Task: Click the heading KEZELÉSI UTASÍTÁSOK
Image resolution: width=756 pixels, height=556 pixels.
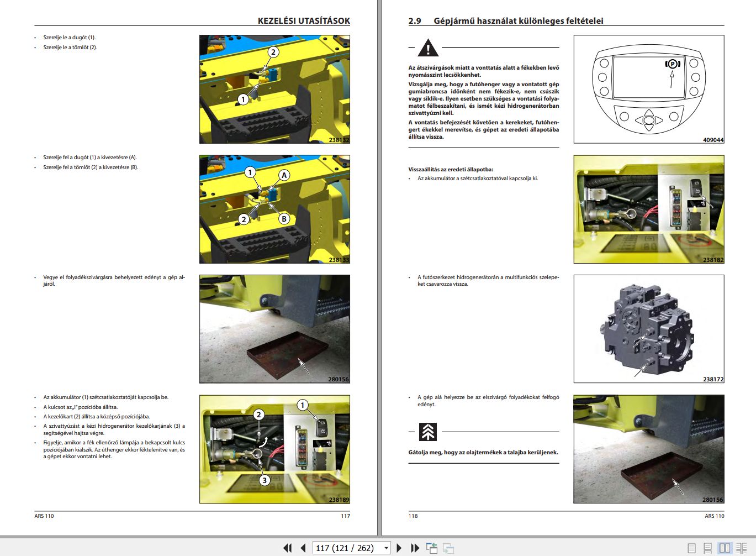Action: point(303,20)
